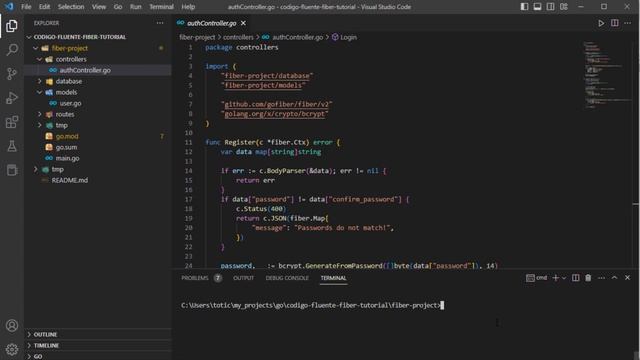Open the Source Control view
640x360 pixels.
[12, 74]
